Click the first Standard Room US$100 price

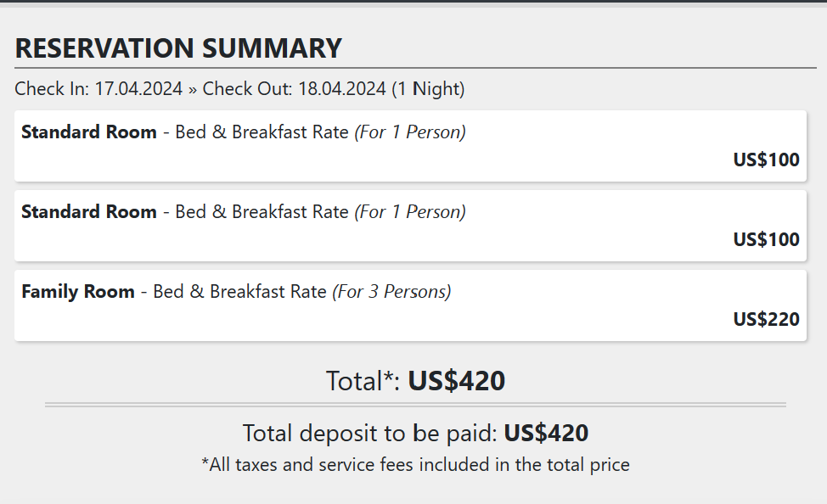click(x=766, y=160)
